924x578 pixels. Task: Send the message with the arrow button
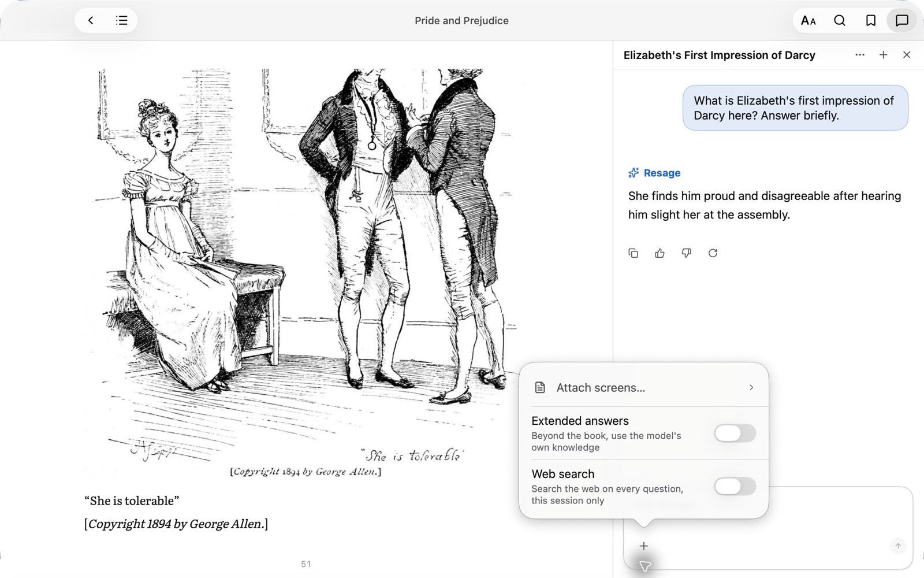coord(898,546)
